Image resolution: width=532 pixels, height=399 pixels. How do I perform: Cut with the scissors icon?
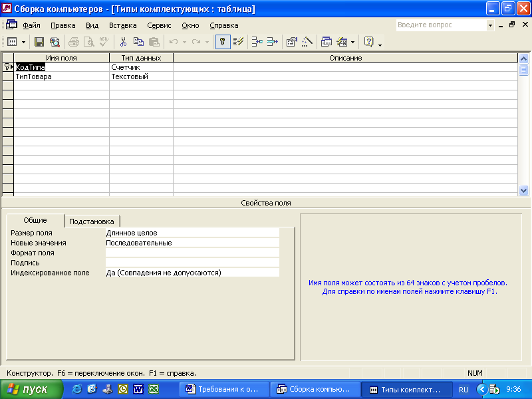coord(123,42)
